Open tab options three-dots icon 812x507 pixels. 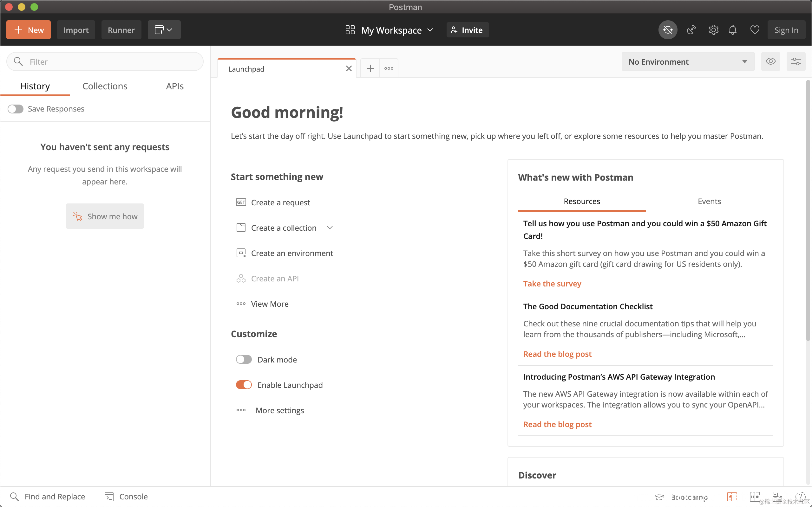(x=389, y=68)
